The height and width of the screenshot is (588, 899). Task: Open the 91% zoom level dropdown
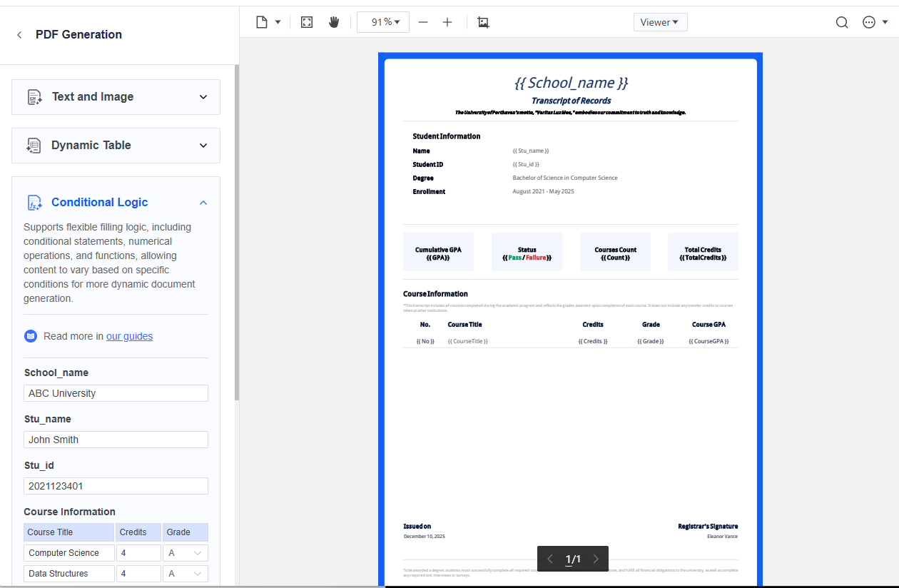point(382,22)
